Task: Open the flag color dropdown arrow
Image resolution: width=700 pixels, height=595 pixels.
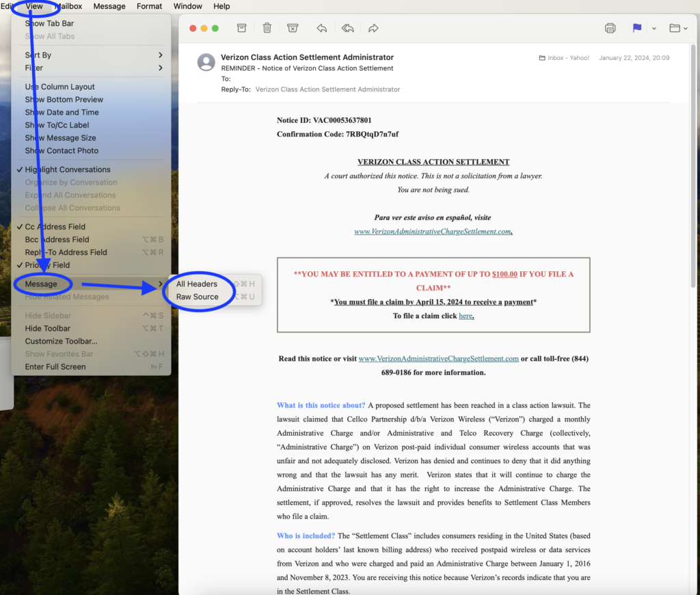Action: [654, 29]
